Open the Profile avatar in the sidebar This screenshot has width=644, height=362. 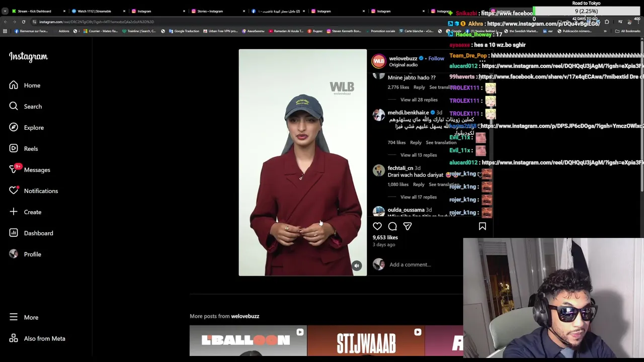[14, 254]
